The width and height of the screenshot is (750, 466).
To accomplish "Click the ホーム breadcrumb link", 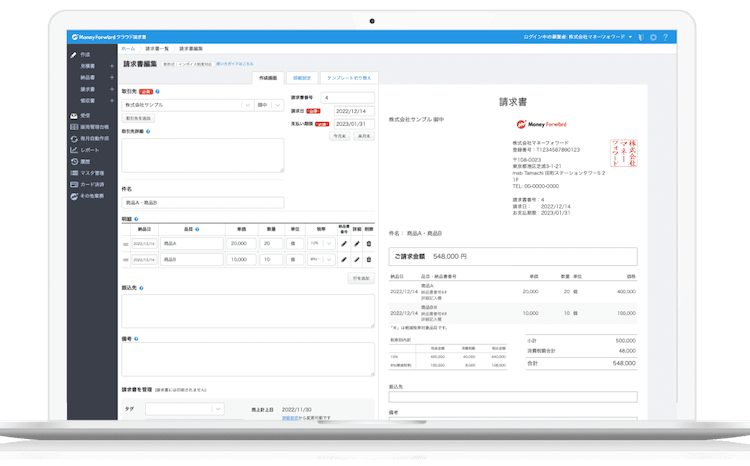I will pyautogui.click(x=128, y=48).
